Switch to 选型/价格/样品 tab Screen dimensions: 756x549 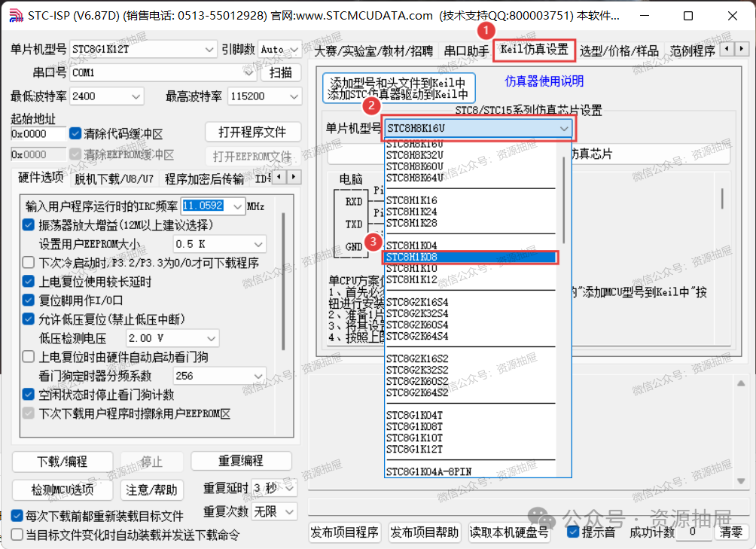click(x=619, y=50)
